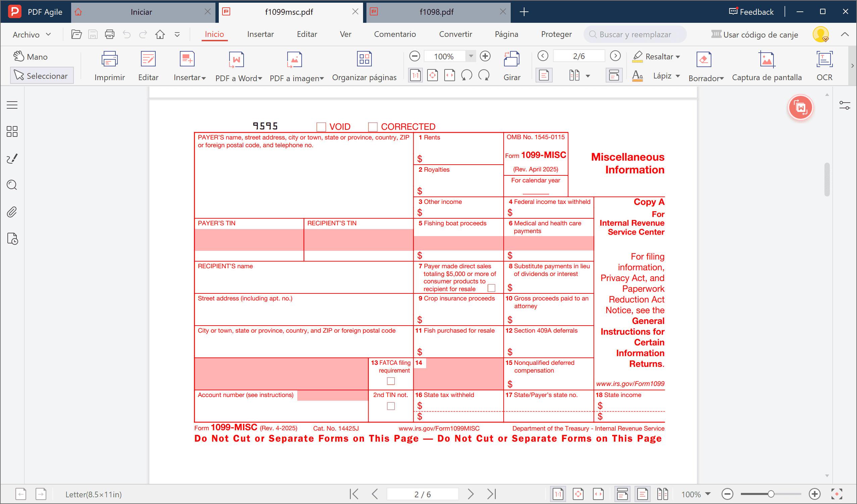Check the VOID checkbox on the form
The height and width of the screenshot is (504, 857).
[321, 127]
